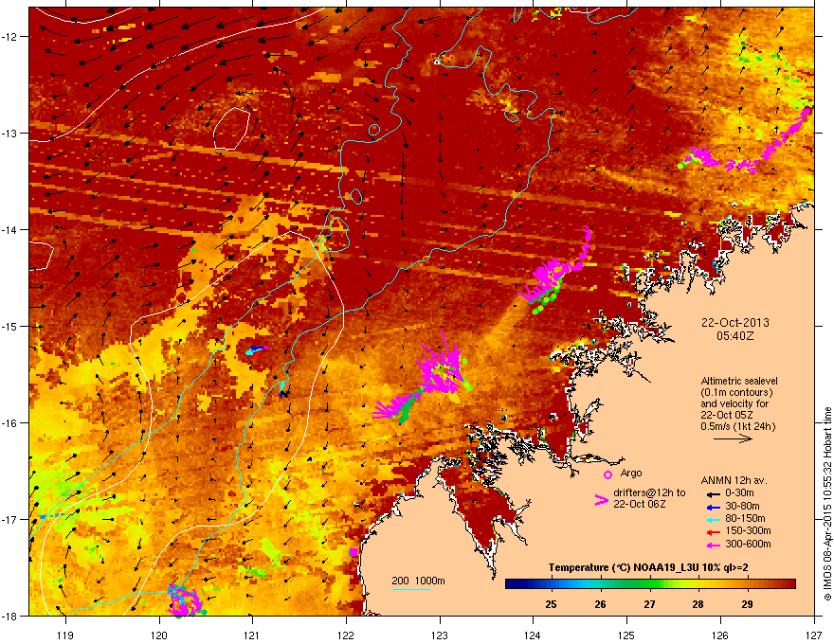Click the latitude axis label '-17'
This screenshot has height=644, width=834.
(11, 519)
